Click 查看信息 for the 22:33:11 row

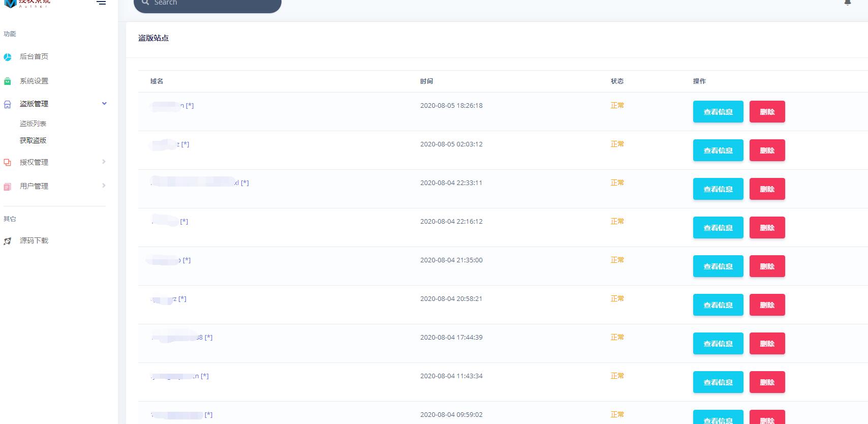(x=718, y=189)
